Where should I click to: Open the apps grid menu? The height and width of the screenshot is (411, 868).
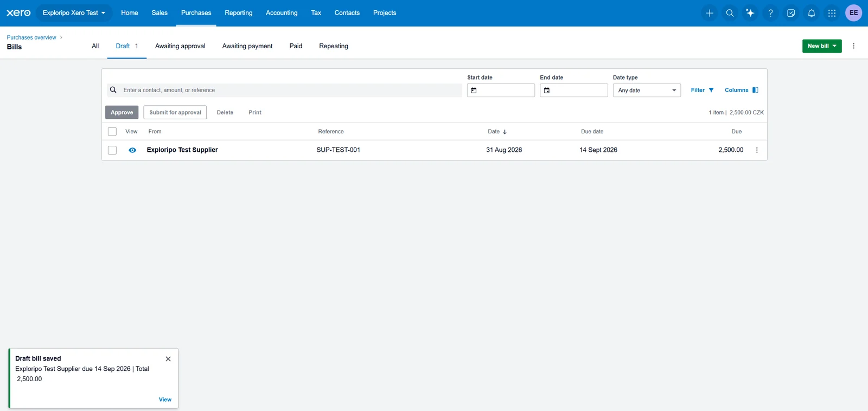[x=832, y=13]
